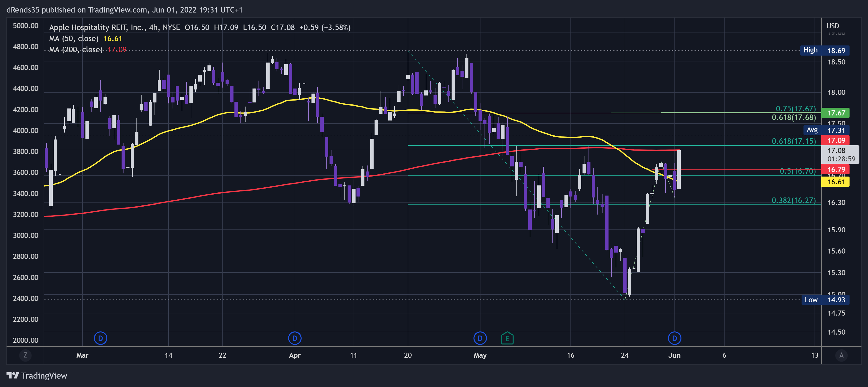Image resolution: width=868 pixels, height=387 pixels.
Task: Click the Z timezone button
Action: click(x=25, y=355)
